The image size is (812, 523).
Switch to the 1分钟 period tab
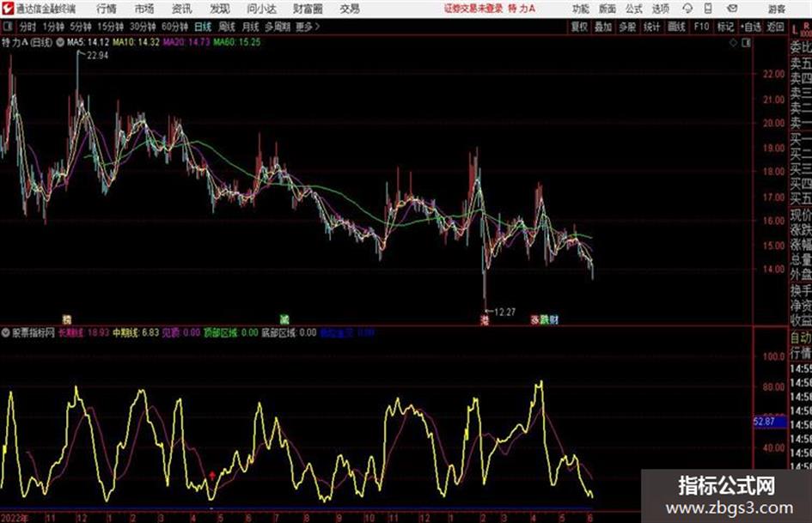[53, 27]
